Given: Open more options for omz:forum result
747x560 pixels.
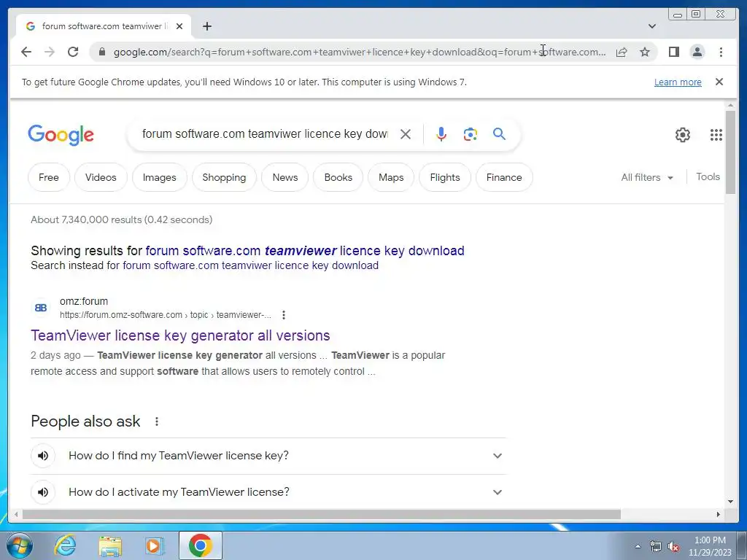Looking at the screenshot, I should click(x=284, y=315).
